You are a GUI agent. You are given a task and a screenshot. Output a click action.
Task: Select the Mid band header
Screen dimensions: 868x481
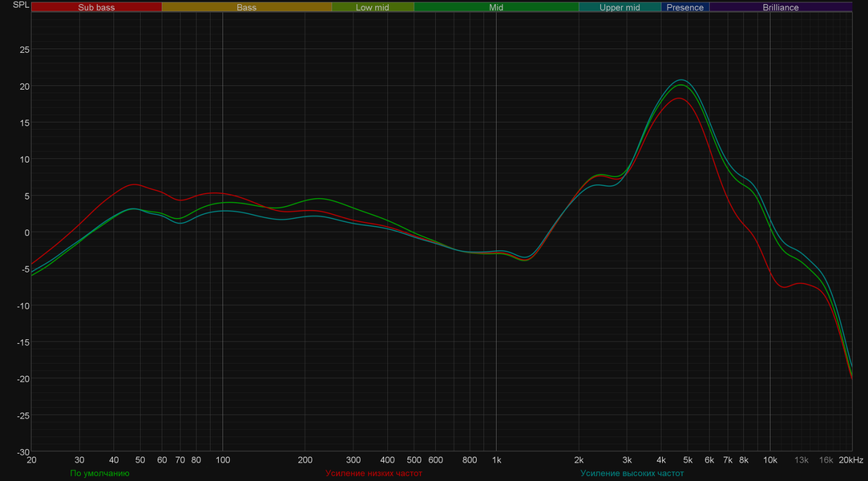click(x=496, y=7)
